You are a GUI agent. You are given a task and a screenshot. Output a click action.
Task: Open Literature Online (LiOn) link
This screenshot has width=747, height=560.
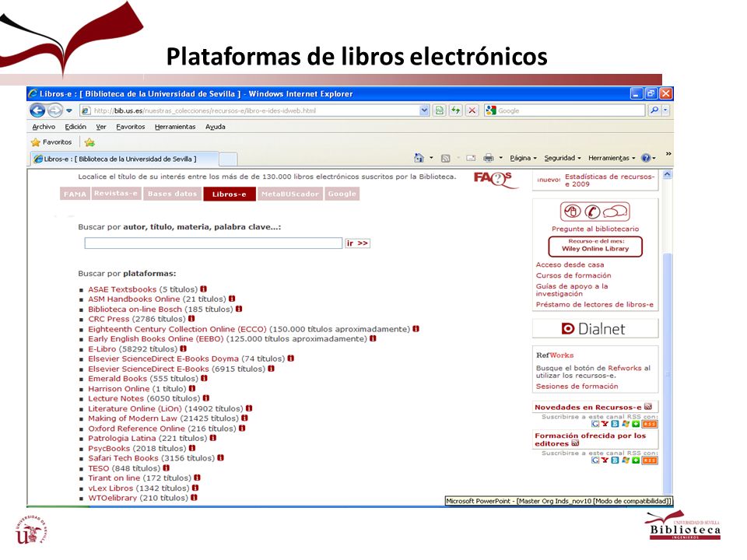(135, 408)
